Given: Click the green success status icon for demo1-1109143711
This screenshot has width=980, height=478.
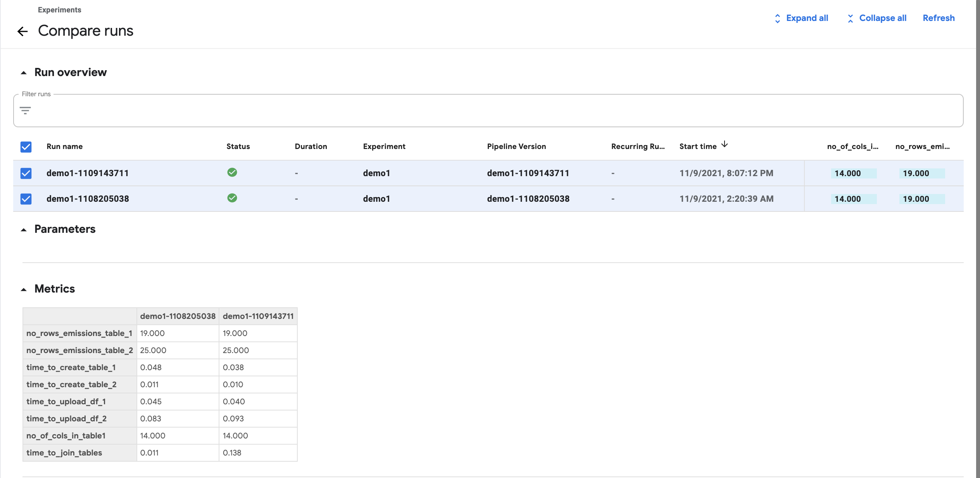Looking at the screenshot, I should [232, 172].
